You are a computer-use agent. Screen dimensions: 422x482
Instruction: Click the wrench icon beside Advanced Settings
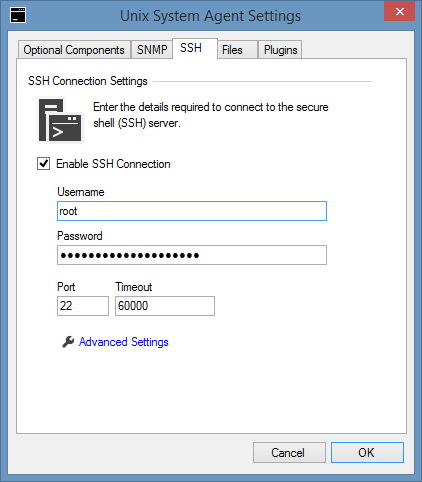click(68, 342)
